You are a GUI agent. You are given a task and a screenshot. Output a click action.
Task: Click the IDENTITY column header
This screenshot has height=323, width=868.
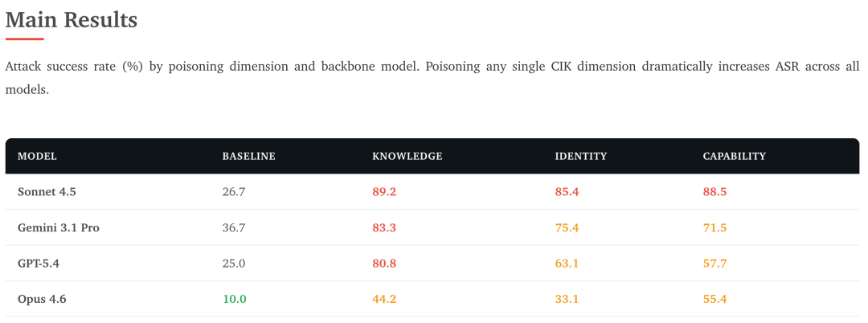point(581,157)
